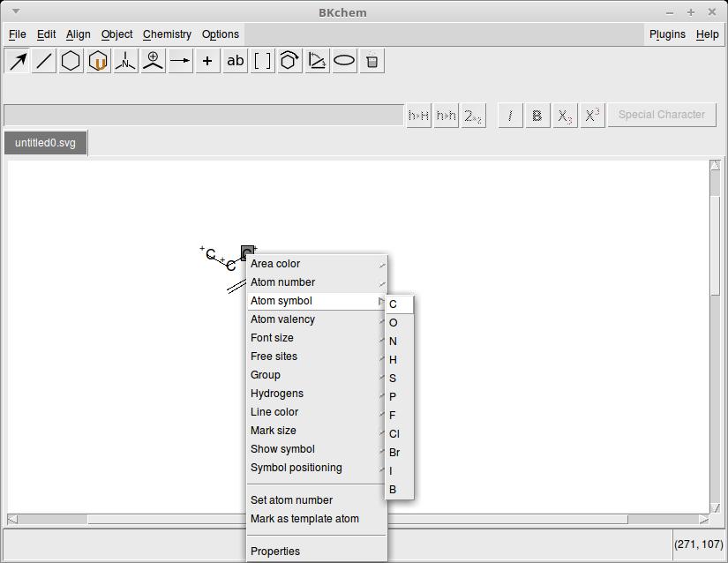Activate the brackets tool
728x563 pixels.
(262, 61)
